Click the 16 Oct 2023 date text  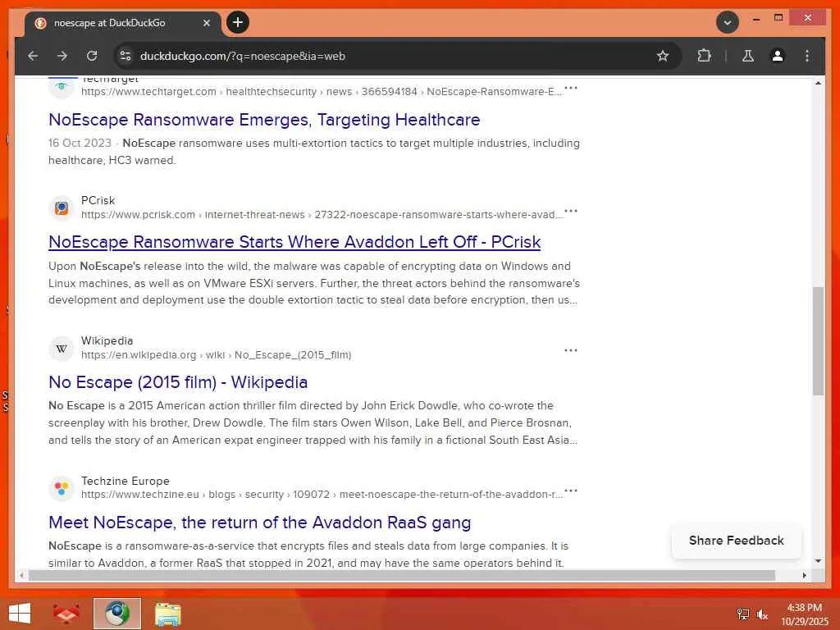pyautogui.click(x=80, y=143)
